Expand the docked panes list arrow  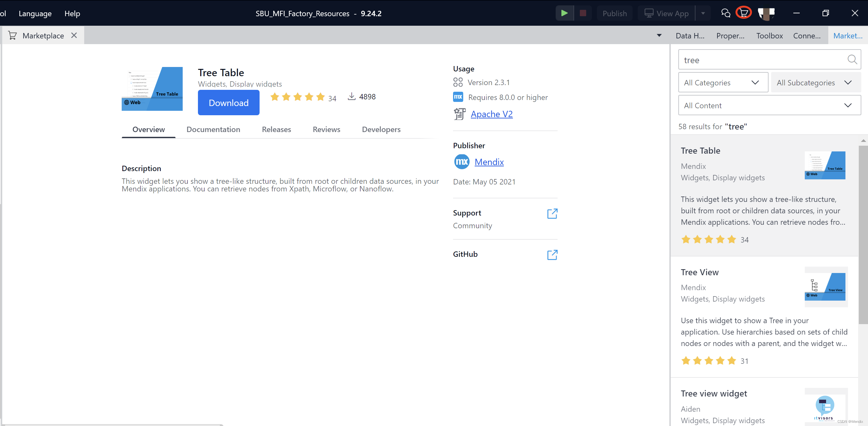pos(659,35)
